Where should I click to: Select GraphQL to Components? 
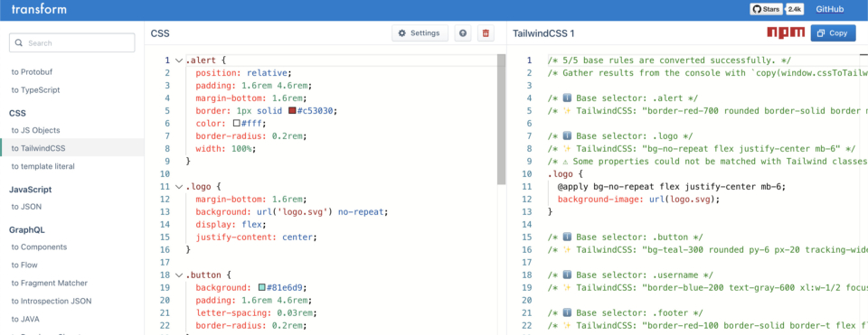pyautogui.click(x=39, y=247)
